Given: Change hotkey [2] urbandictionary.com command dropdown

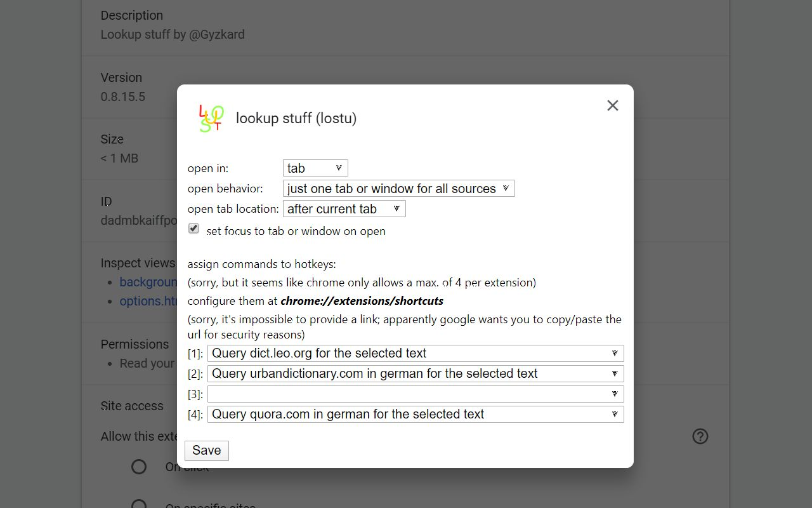Looking at the screenshot, I should coord(416,373).
